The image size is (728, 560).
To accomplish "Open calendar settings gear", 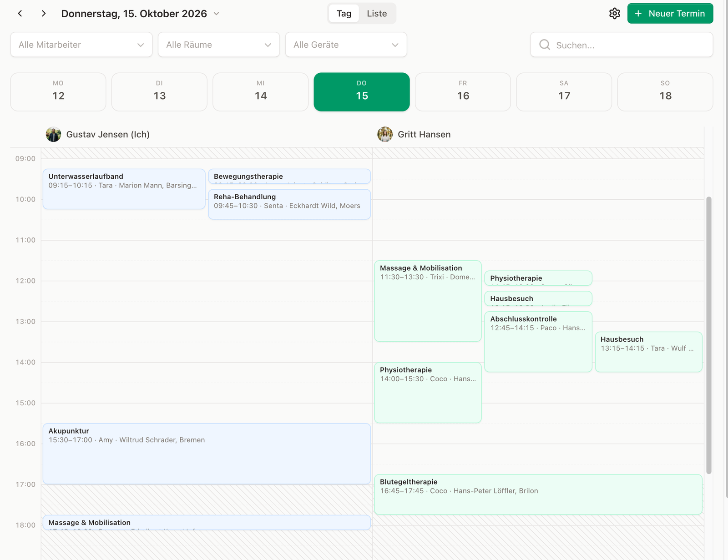I will point(615,14).
